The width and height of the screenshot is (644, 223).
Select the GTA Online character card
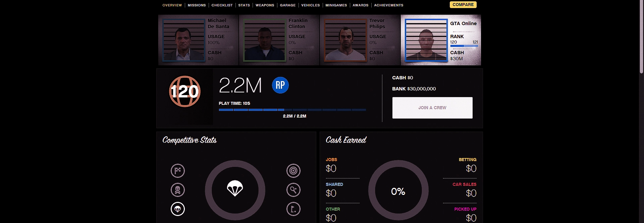[441, 40]
